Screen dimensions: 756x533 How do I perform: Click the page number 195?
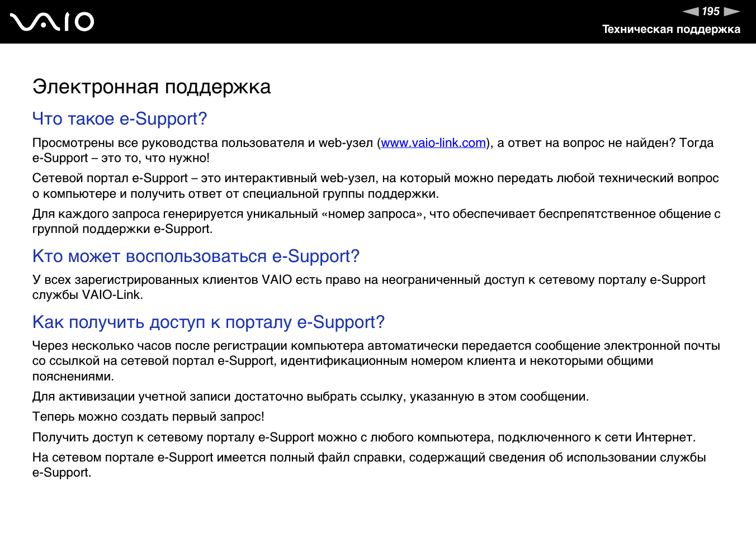(x=711, y=11)
